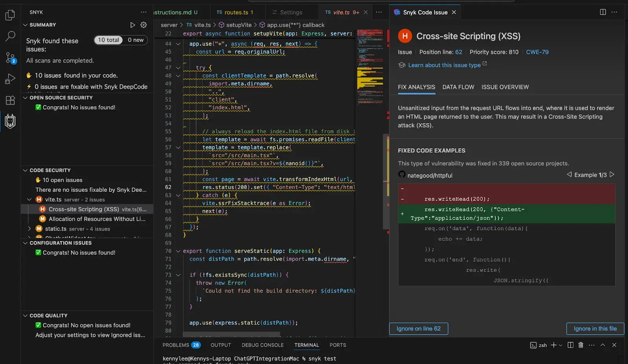Screen dimensions: 628x364
Task: Open the Search view icon
Action: tap(10, 36)
